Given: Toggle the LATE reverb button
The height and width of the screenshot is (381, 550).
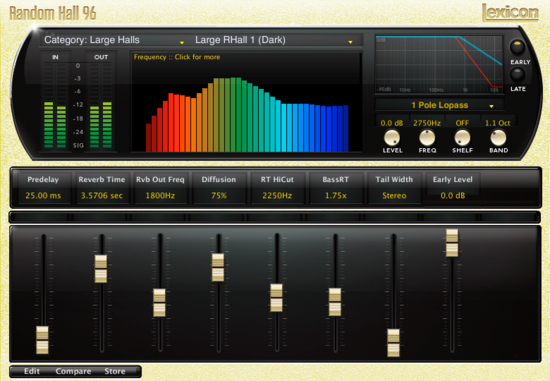Looking at the screenshot, I should tap(517, 74).
